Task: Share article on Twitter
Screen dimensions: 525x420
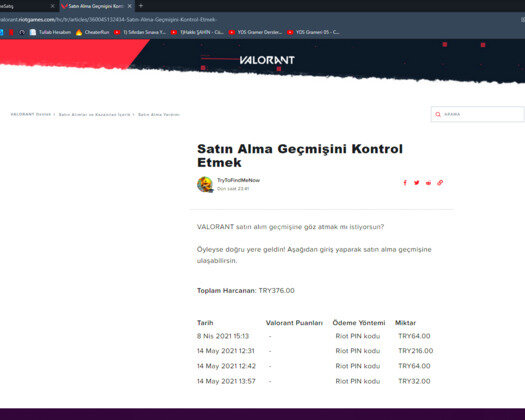Action: 417,183
